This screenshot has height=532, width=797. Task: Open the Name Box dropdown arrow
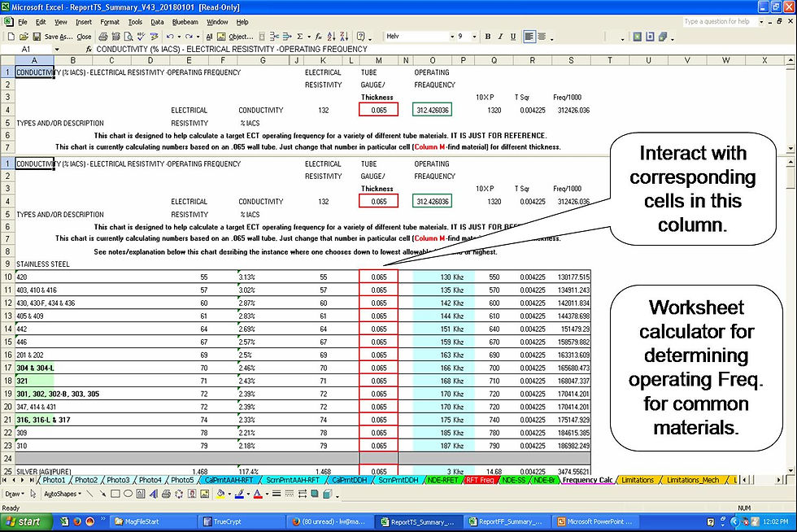coord(57,50)
